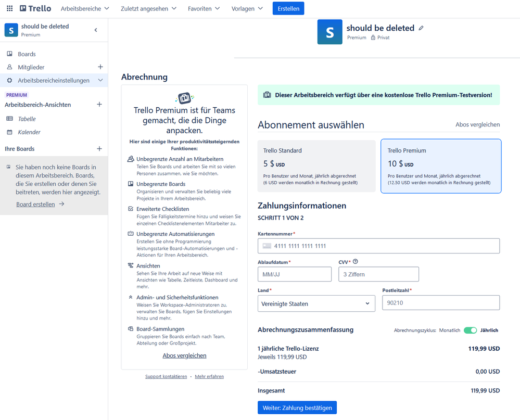Click the Trello Premium illustration icon
520x420 pixels.
(x=184, y=98)
